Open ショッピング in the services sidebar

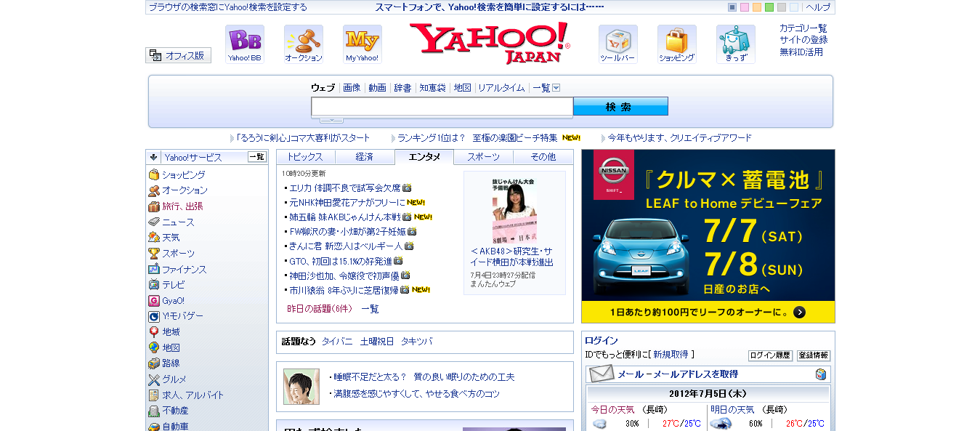coord(183,175)
